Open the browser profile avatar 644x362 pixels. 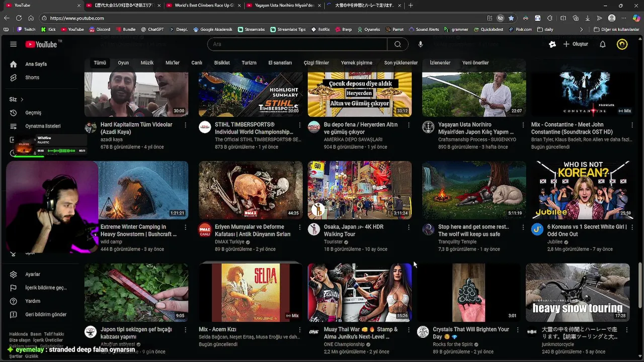[x=612, y=18]
